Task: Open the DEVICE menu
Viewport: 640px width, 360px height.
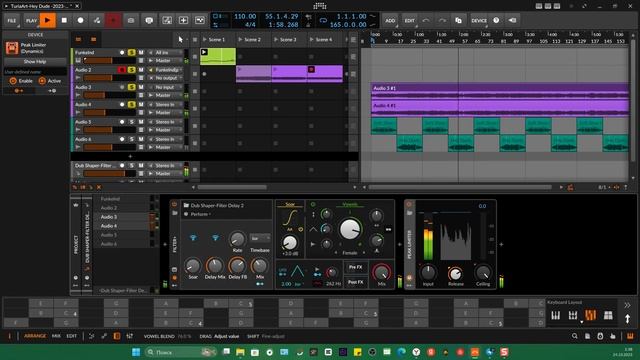Action: click(479, 20)
